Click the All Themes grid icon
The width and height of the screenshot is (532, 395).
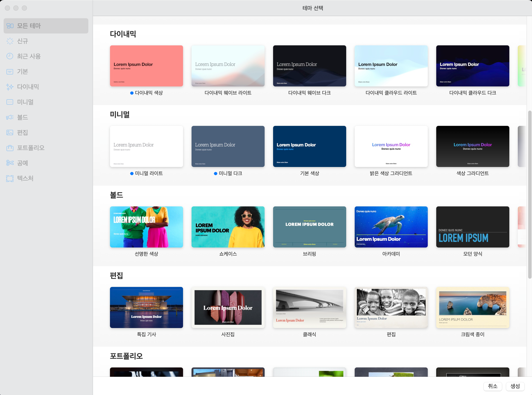10,26
